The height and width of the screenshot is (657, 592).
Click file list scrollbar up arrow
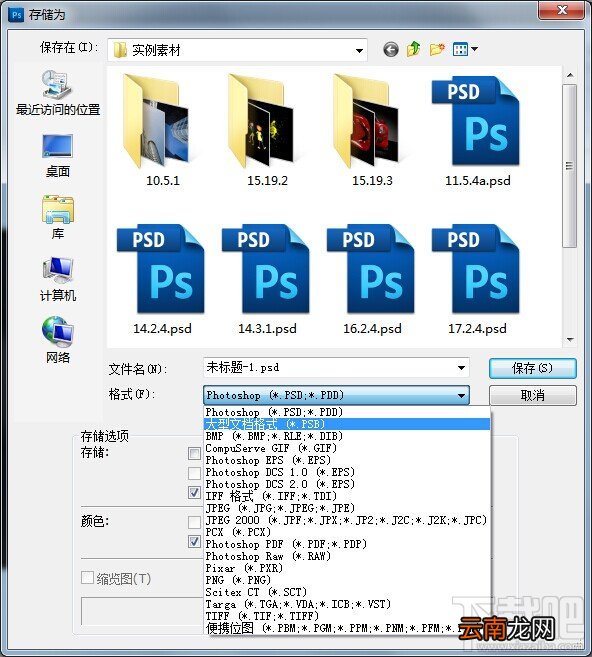click(x=570, y=75)
